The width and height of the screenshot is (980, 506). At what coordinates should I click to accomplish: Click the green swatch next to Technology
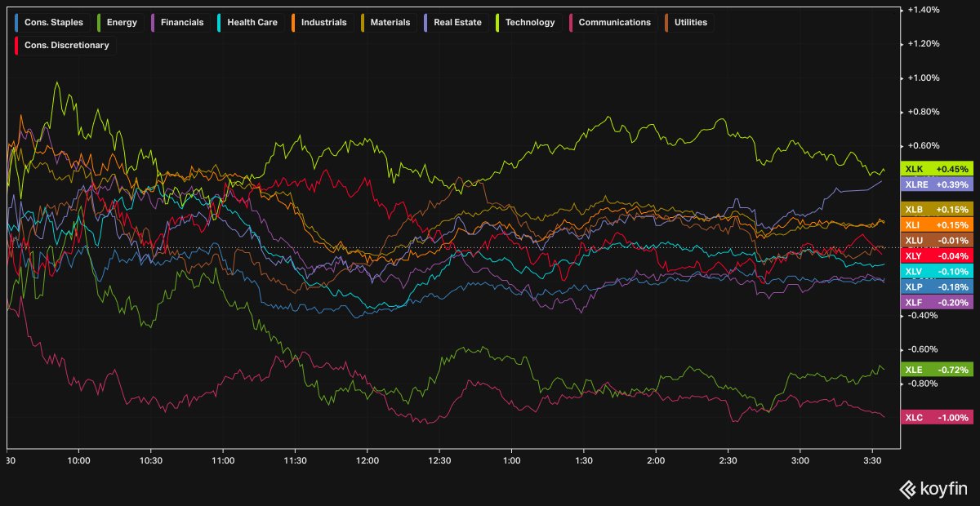coord(496,22)
